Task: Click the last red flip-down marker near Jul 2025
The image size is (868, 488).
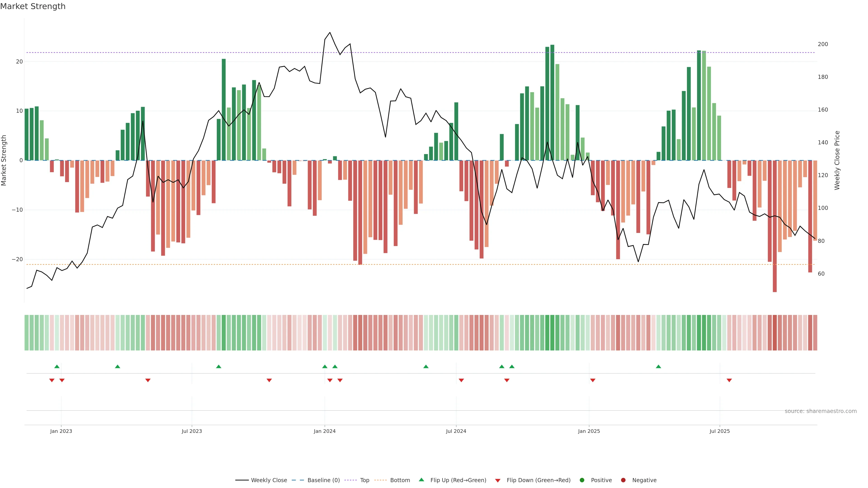Action: click(729, 380)
